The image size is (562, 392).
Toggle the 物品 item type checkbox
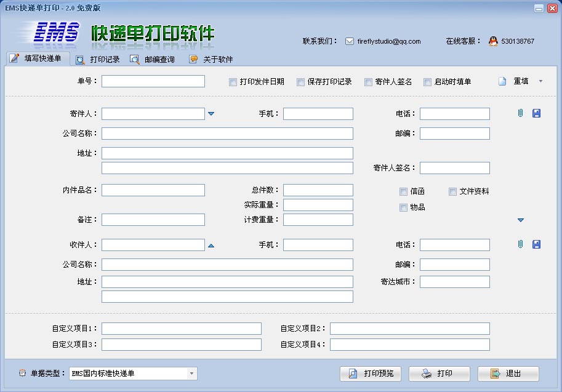coord(403,207)
